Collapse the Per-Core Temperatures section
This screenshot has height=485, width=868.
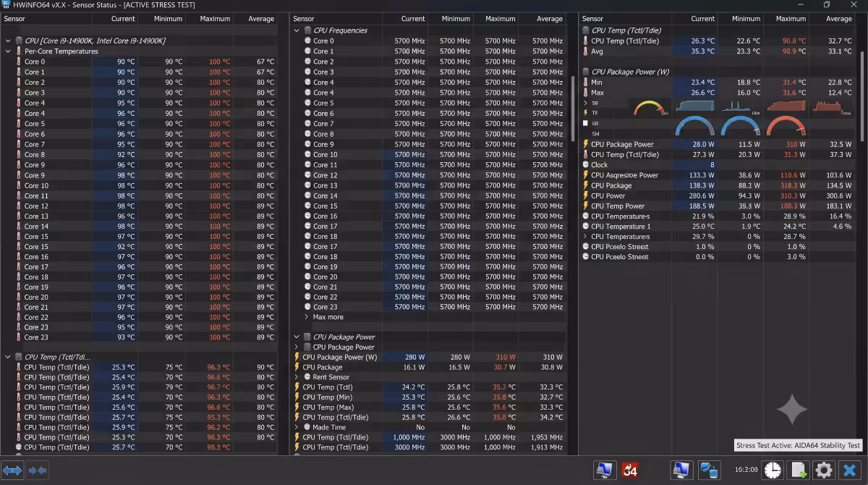pyautogui.click(x=8, y=51)
